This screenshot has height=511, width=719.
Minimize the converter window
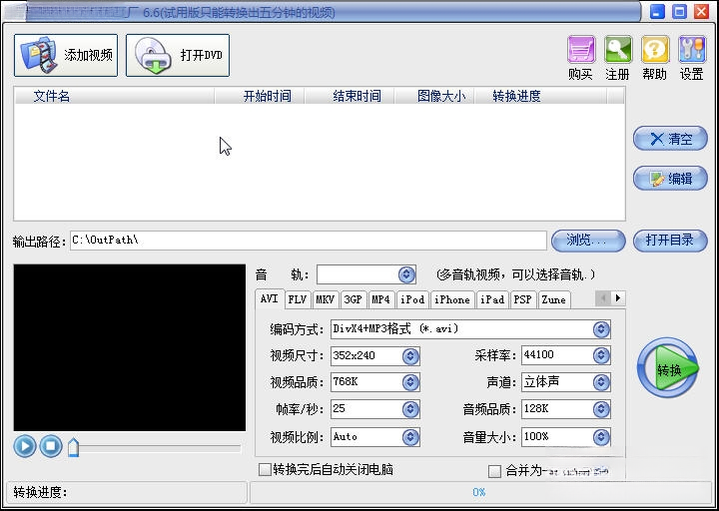tap(658, 11)
